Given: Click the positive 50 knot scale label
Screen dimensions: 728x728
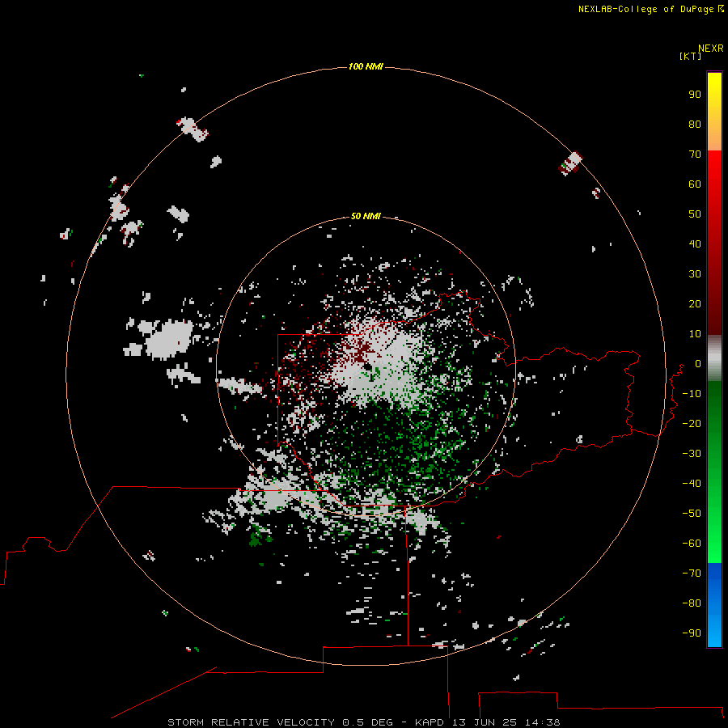Looking at the screenshot, I should (x=695, y=214).
